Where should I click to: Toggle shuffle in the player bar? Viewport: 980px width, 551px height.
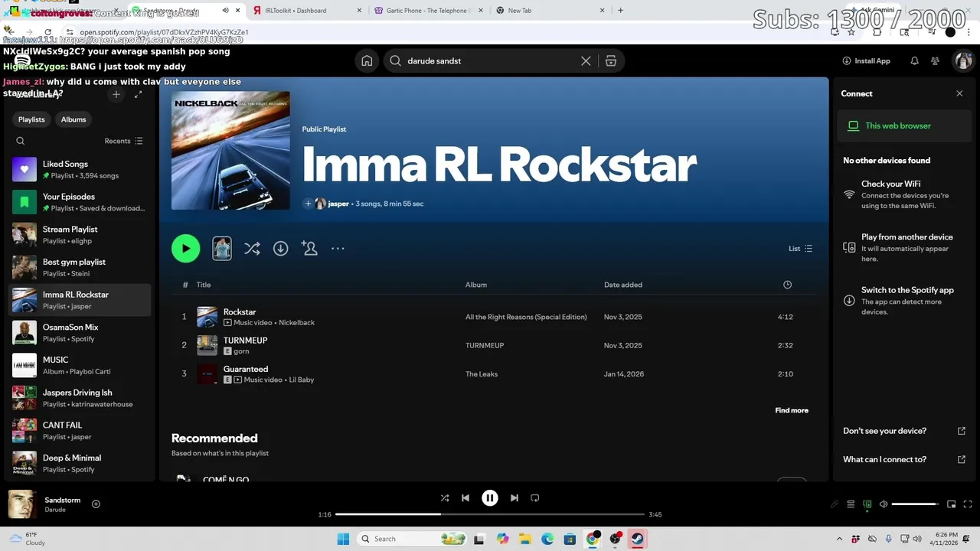point(445,497)
